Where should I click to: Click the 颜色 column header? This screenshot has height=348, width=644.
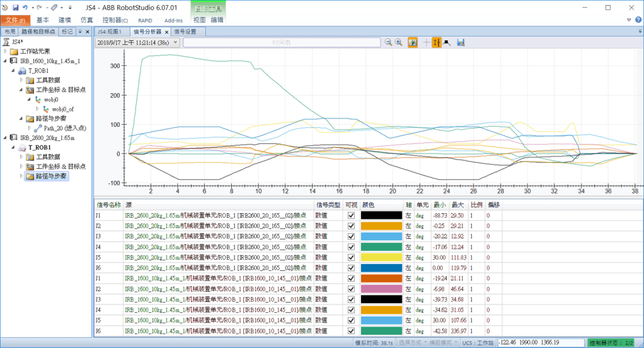click(x=369, y=205)
